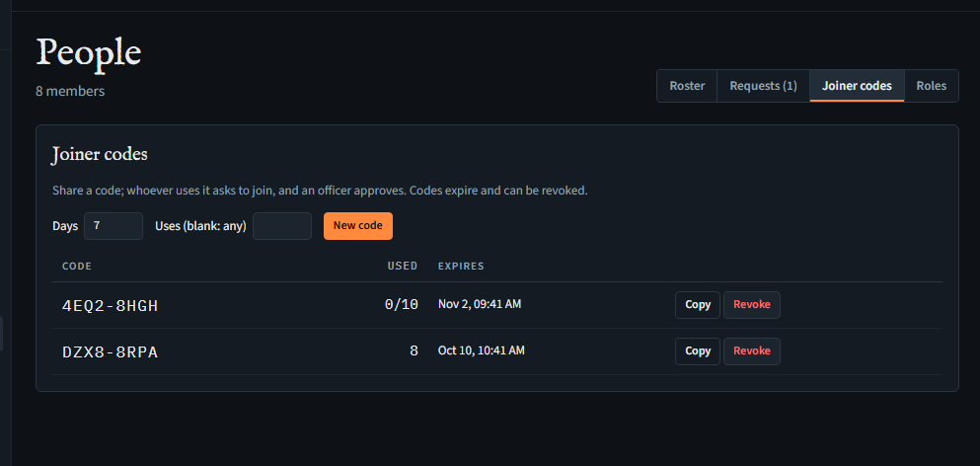This screenshot has height=466, width=980.
Task: Select the Joiner codes tab
Action: (x=857, y=86)
